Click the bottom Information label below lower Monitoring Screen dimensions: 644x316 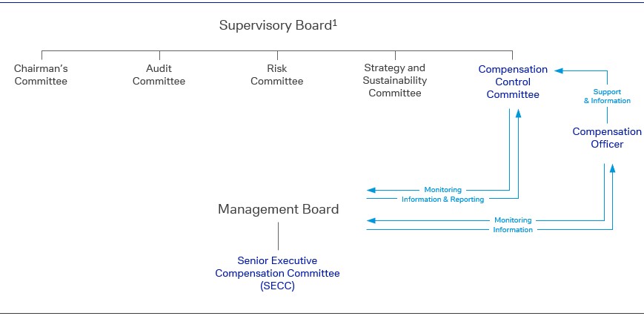coord(513,230)
